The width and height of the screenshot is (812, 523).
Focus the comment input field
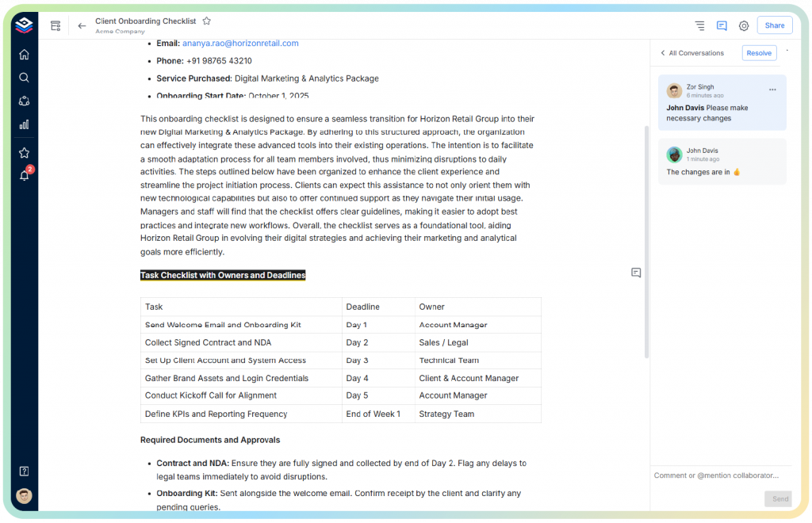[720, 475]
